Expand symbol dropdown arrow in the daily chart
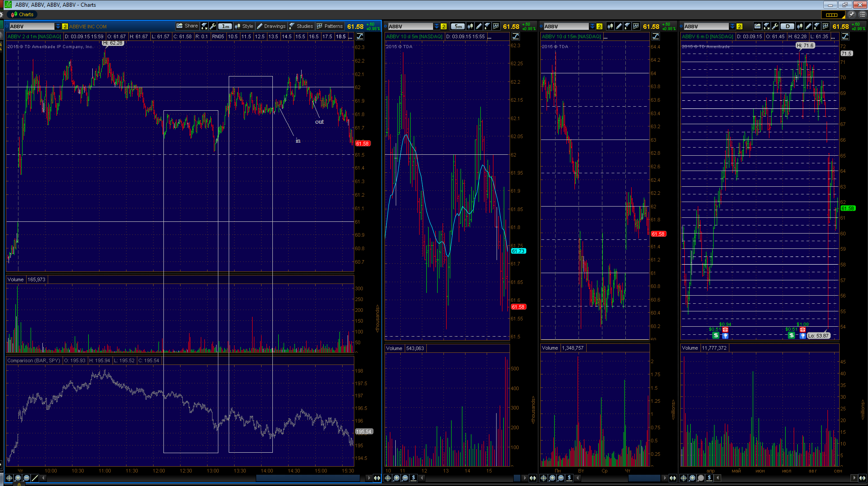This screenshot has height=486, width=868. [x=732, y=27]
